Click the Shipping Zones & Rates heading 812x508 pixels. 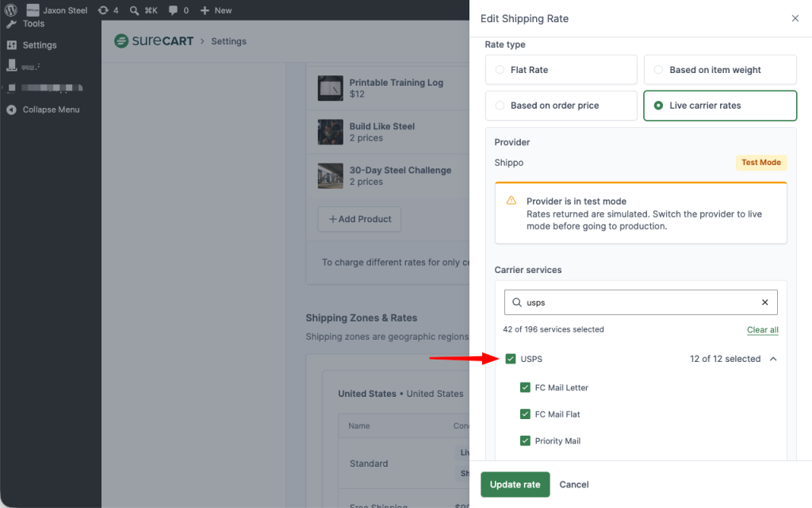[361, 317]
